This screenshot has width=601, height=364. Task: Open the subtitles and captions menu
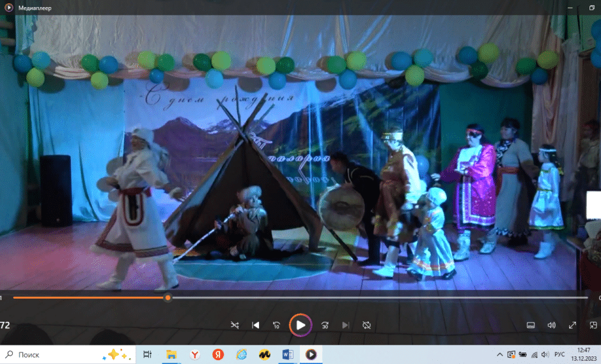pos(530,325)
